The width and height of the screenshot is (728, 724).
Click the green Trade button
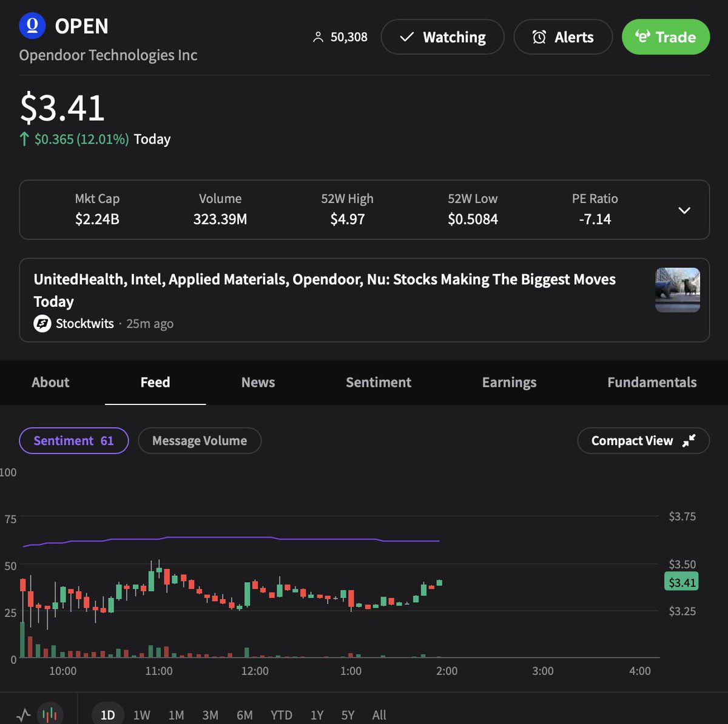666,37
